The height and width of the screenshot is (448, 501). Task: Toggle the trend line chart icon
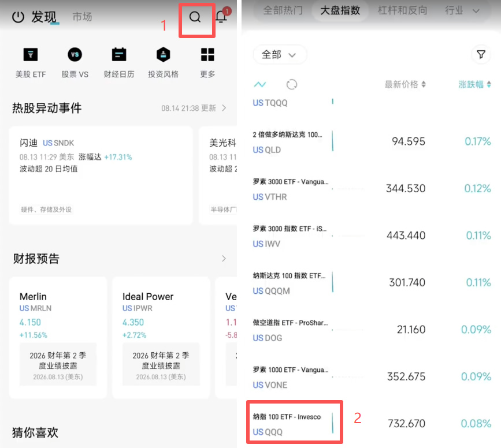pos(260,85)
